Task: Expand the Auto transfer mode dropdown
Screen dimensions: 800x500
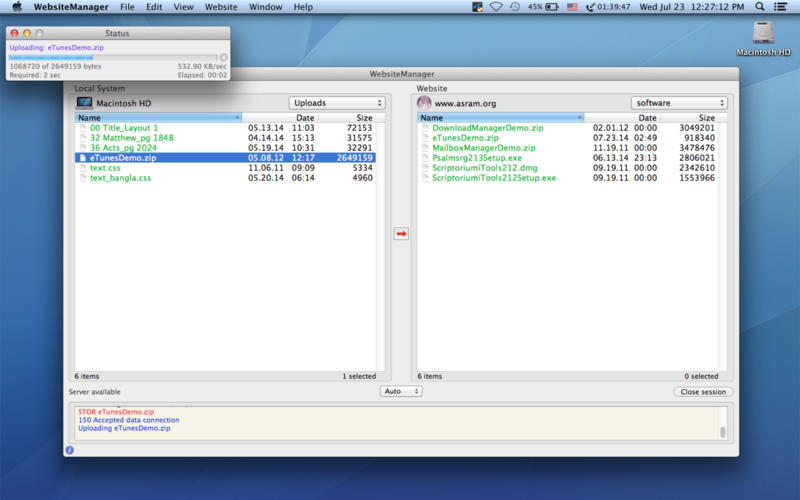Action: click(401, 392)
